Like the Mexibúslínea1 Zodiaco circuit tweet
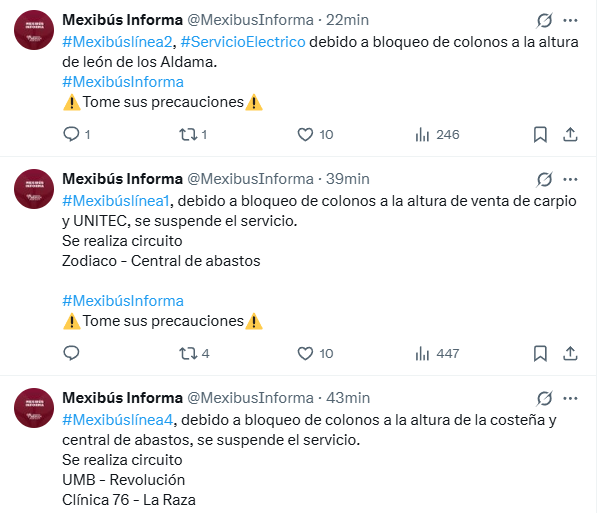Viewport: 603px width, 513px height. point(306,353)
